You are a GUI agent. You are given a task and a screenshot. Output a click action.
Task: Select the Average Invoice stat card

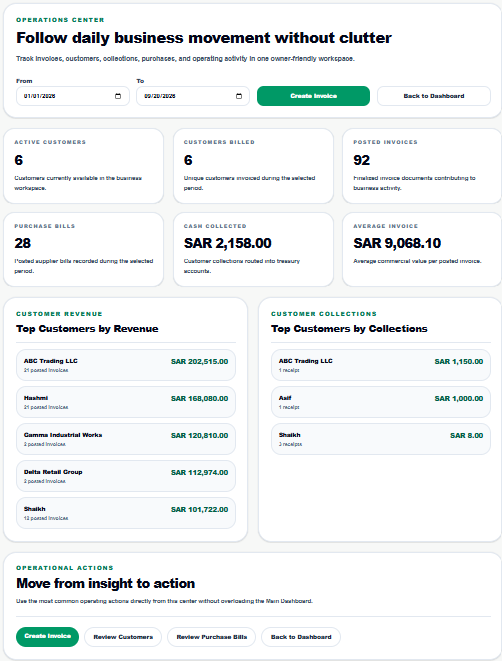(422, 250)
